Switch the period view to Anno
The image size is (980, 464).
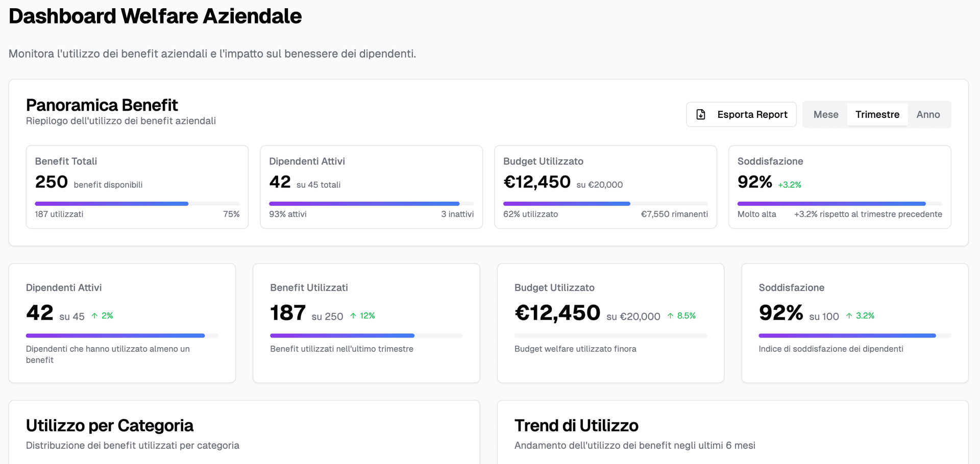coord(928,114)
